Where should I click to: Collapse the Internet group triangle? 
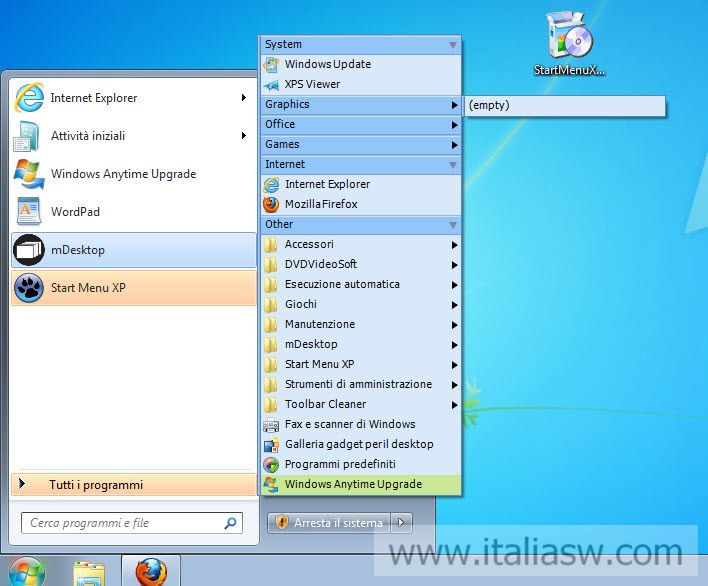coord(453,165)
